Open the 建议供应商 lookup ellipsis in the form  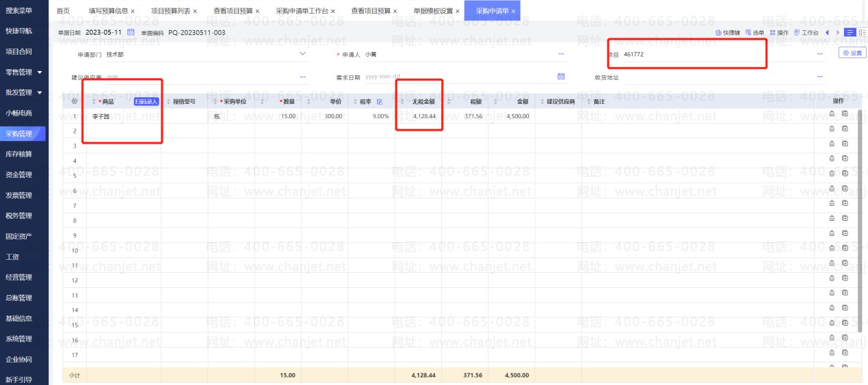[x=302, y=77]
